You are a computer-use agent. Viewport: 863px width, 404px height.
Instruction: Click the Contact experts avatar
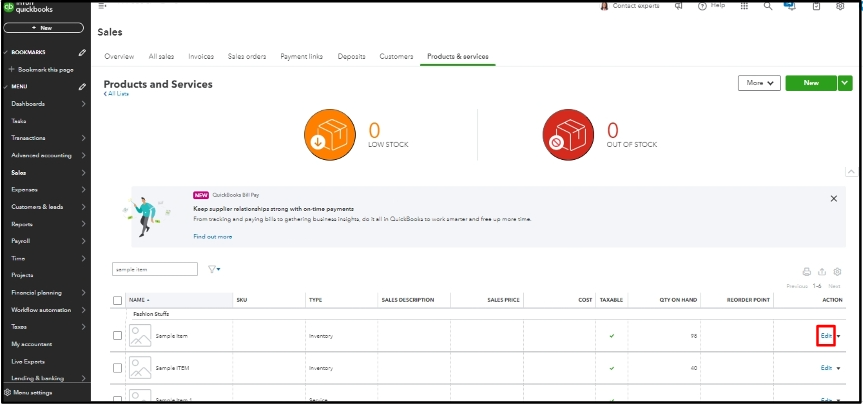604,6
